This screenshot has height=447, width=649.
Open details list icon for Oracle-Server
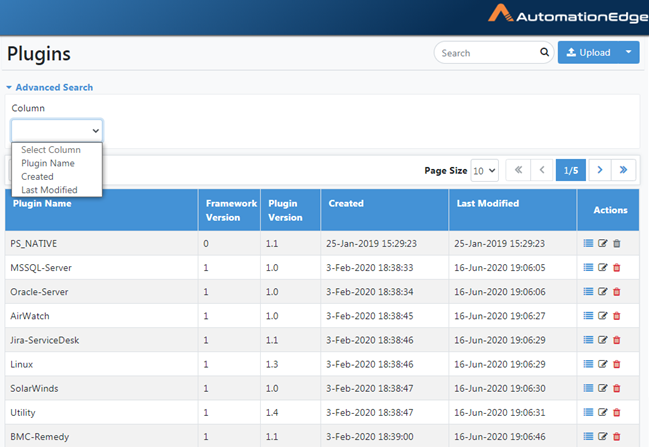(588, 291)
